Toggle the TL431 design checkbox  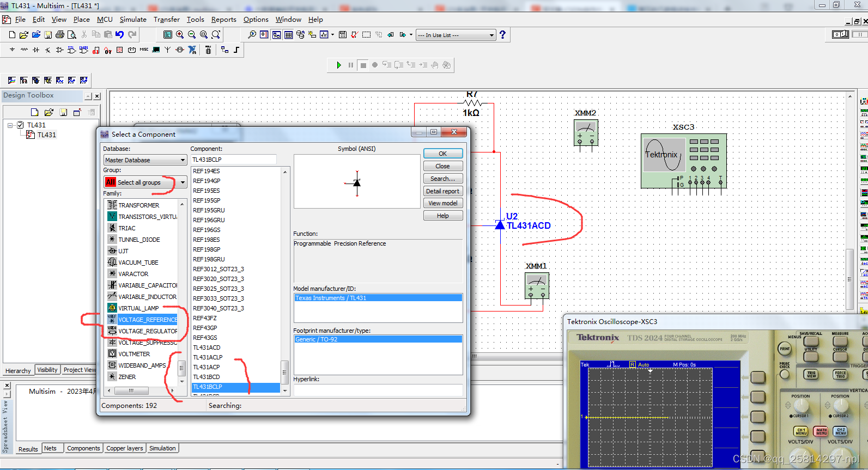(20, 125)
